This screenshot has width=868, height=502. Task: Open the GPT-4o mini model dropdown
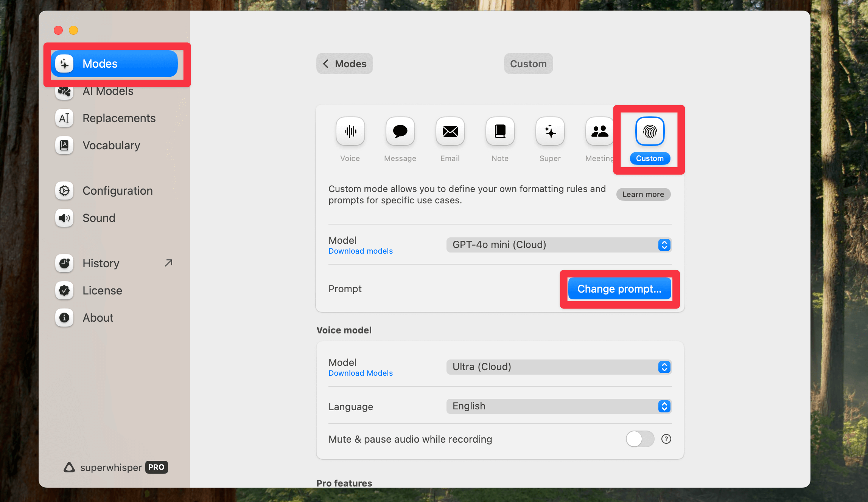point(558,245)
